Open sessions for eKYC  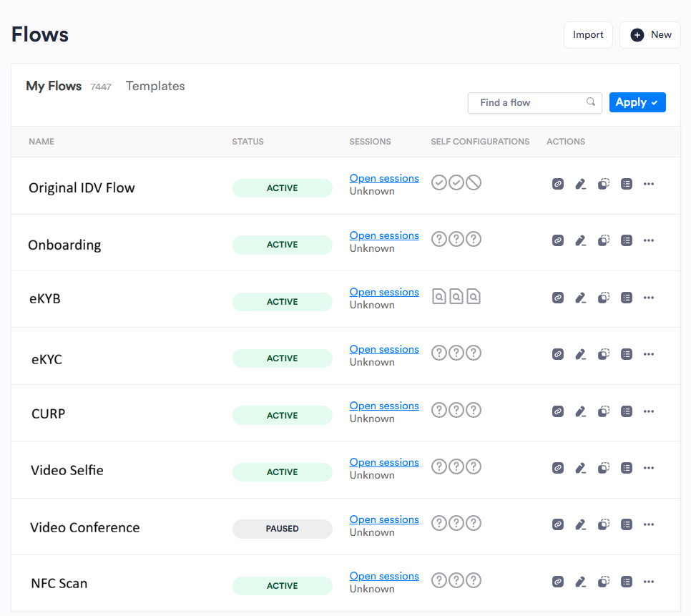(384, 349)
